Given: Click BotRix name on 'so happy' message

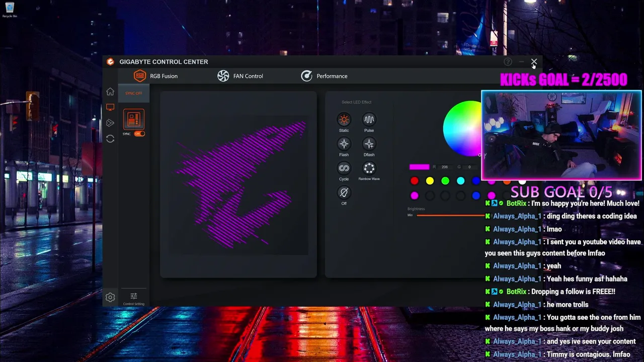Looking at the screenshot, I should pyautogui.click(x=517, y=204).
